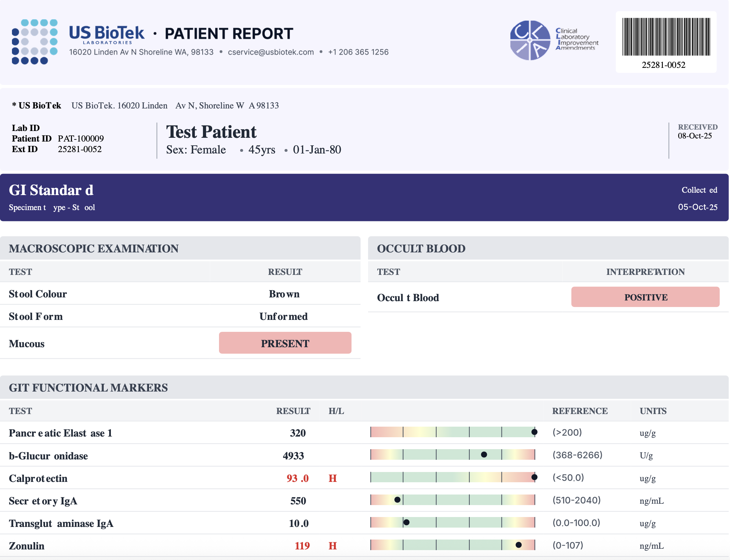
Task: Click the H flag on Calprotectin row
Action: click(x=333, y=478)
